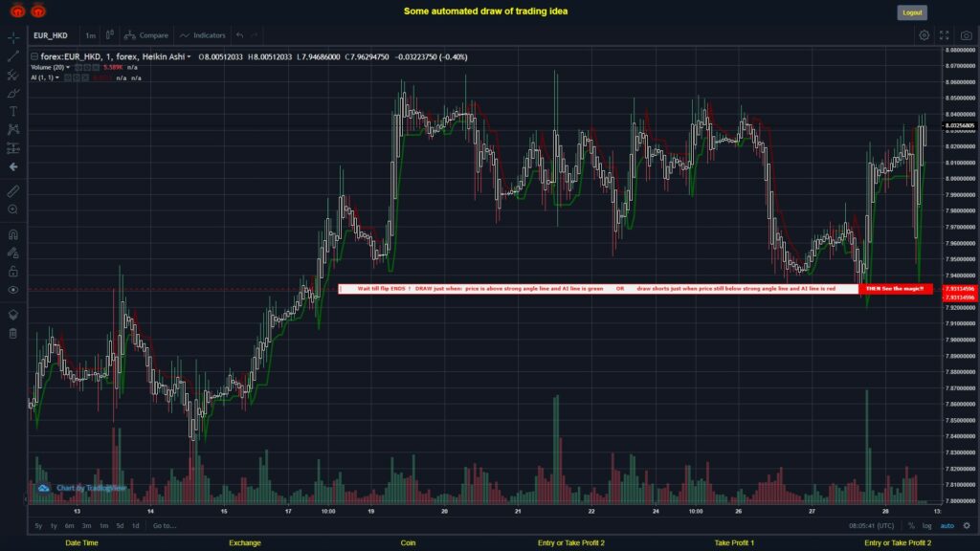Select the 1d time range
This screenshot has height=551, width=980.
click(135, 526)
